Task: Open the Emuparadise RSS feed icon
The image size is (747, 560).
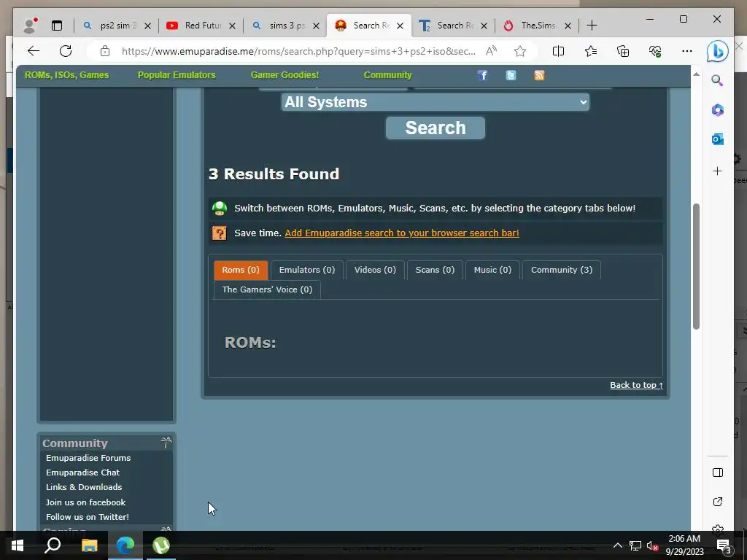Action: tap(539, 75)
